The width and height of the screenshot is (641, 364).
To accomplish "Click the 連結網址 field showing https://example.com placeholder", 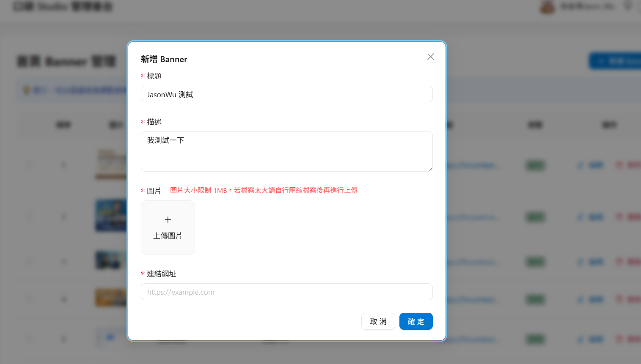I will pos(286,292).
